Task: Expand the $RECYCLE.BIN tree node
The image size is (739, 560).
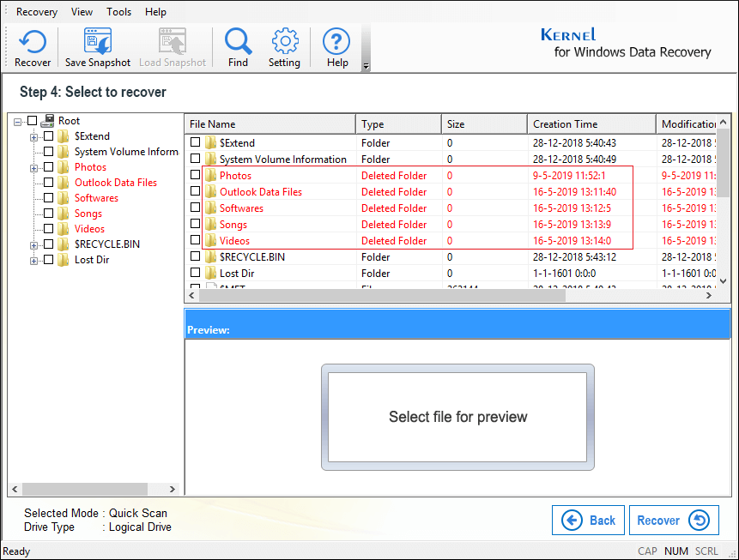Action: click(x=34, y=244)
